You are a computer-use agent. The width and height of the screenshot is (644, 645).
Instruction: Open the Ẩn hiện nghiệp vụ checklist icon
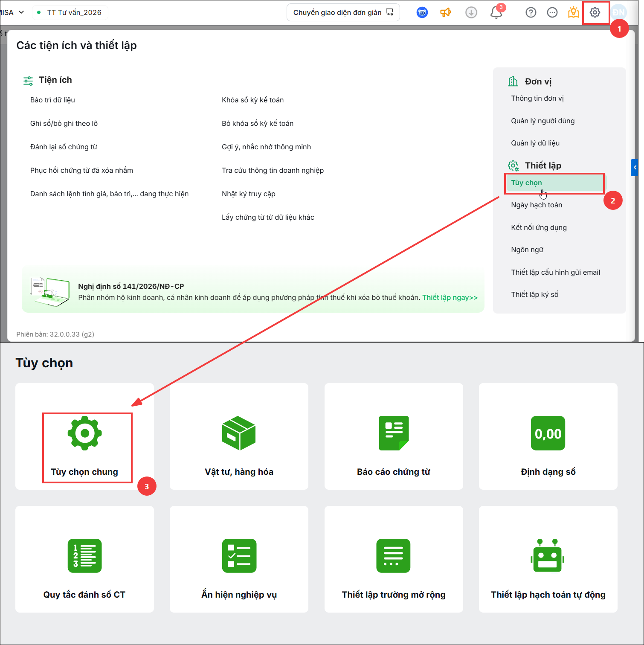tap(239, 556)
